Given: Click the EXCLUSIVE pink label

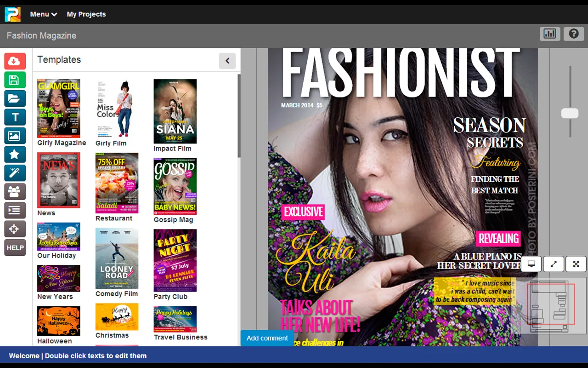Looking at the screenshot, I should (x=303, y=212).
